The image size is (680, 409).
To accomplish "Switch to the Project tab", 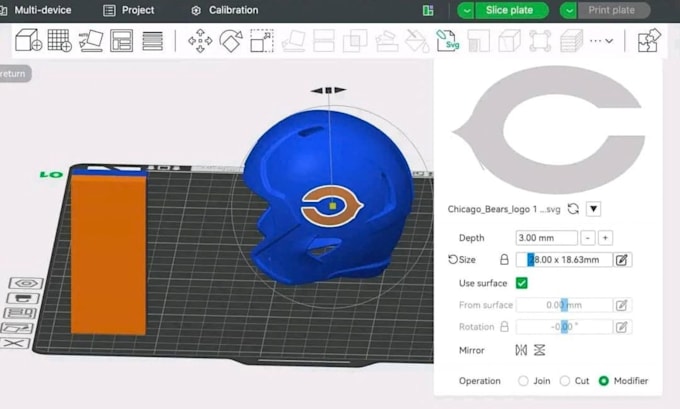I will (129, 10).
